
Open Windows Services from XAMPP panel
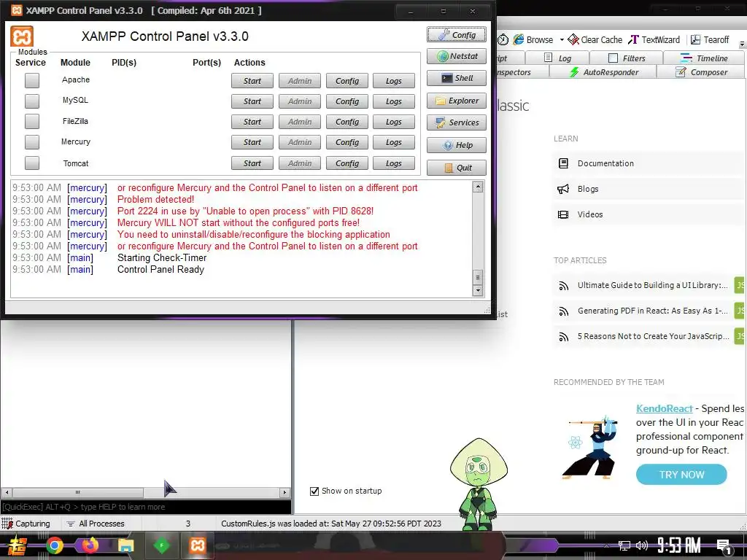(x=457, y=122)
